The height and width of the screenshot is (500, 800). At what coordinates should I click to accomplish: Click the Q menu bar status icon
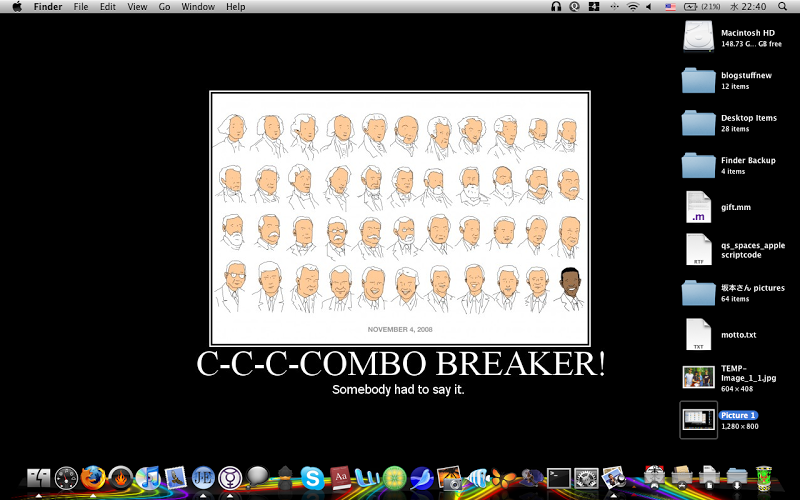point(575,7)
